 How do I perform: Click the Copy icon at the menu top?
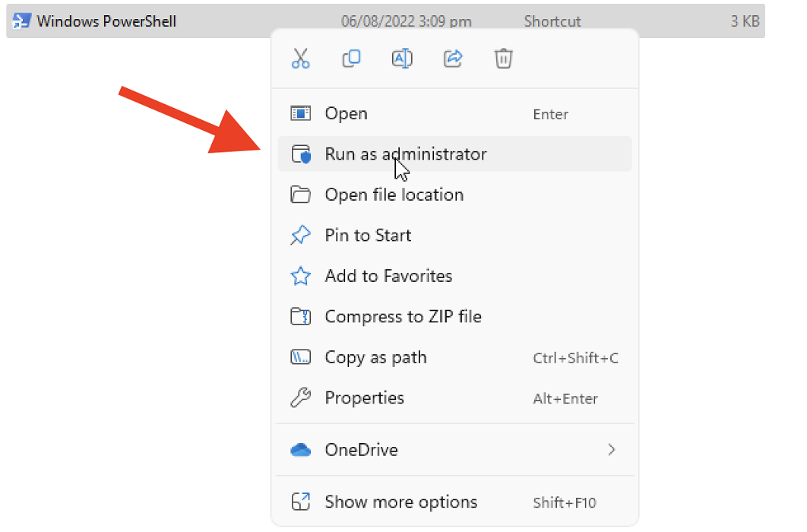click(x=351, y=59)
